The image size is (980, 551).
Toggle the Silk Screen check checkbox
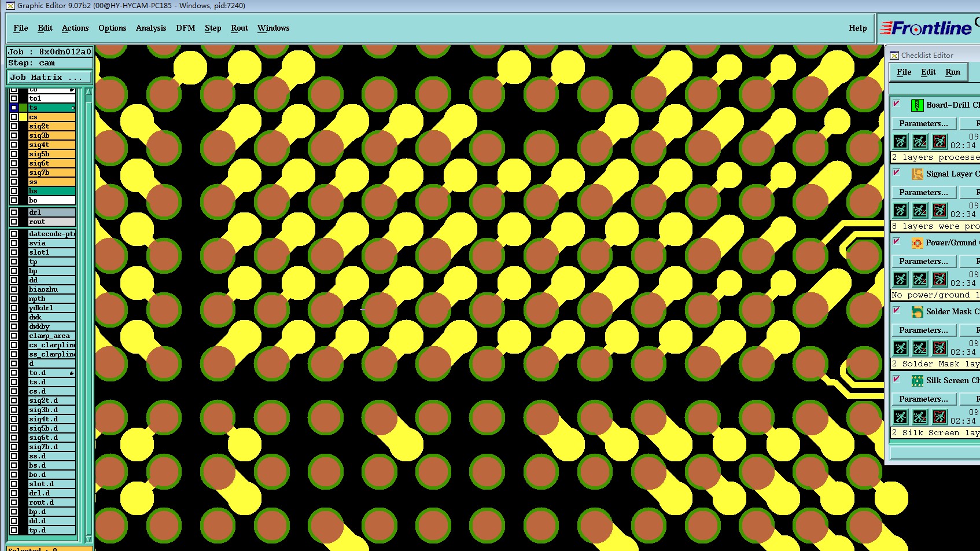(x=897, y=379)
